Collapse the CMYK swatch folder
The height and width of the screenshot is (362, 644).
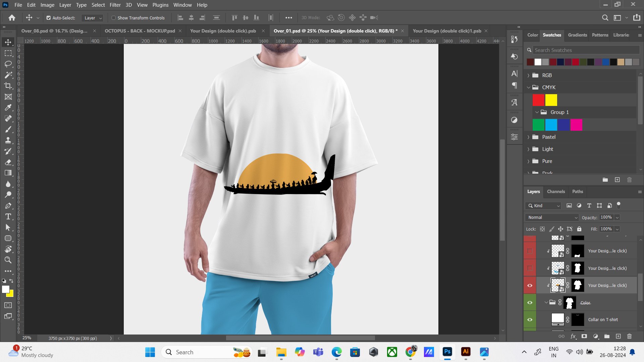529,87
